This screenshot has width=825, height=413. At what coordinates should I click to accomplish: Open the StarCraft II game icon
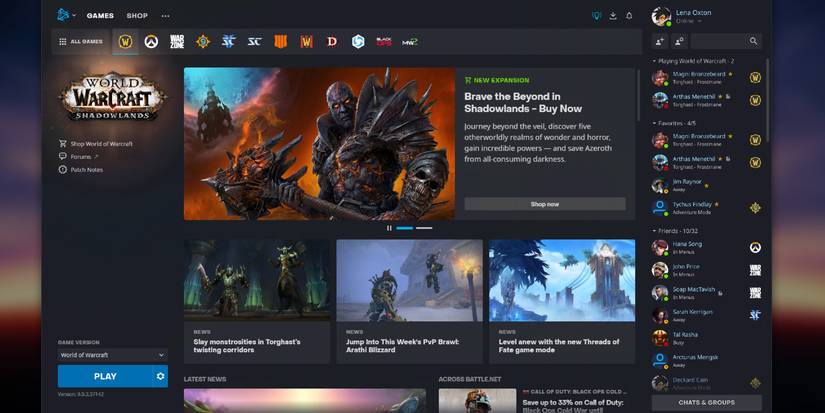[228, 42]
